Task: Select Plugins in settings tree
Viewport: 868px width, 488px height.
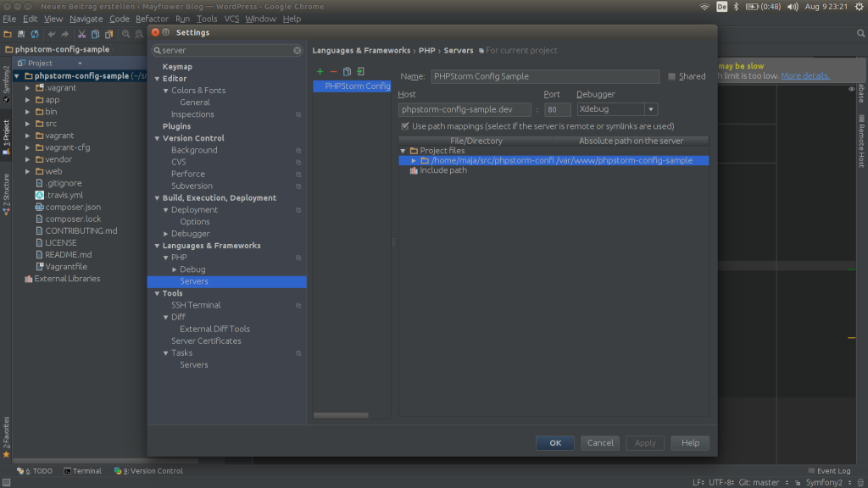Action: [x=176, y=127]
